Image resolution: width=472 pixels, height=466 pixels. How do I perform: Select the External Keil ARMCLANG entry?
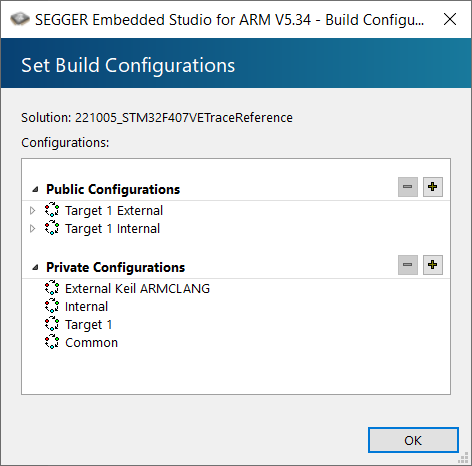pyautogui.click(x=137, y=288)
